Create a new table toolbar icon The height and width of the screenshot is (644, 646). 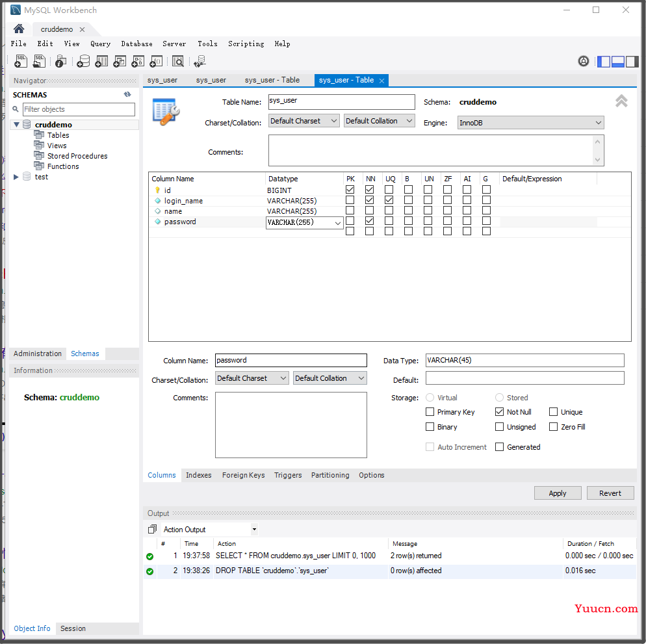coord(101,61)
